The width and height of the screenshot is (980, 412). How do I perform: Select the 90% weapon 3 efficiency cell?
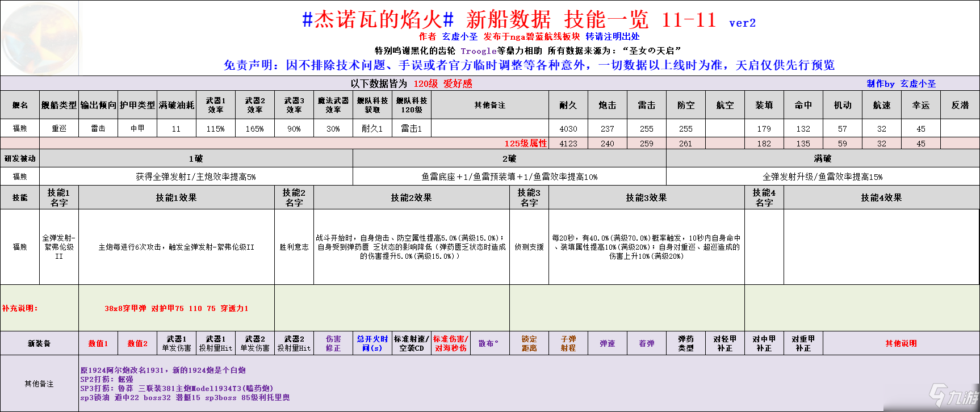coord(294,128)
